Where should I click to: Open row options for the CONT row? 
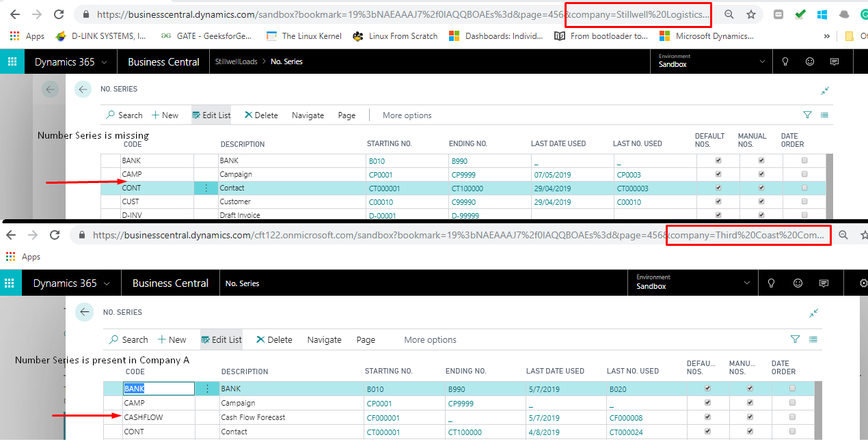pos(205,188)
